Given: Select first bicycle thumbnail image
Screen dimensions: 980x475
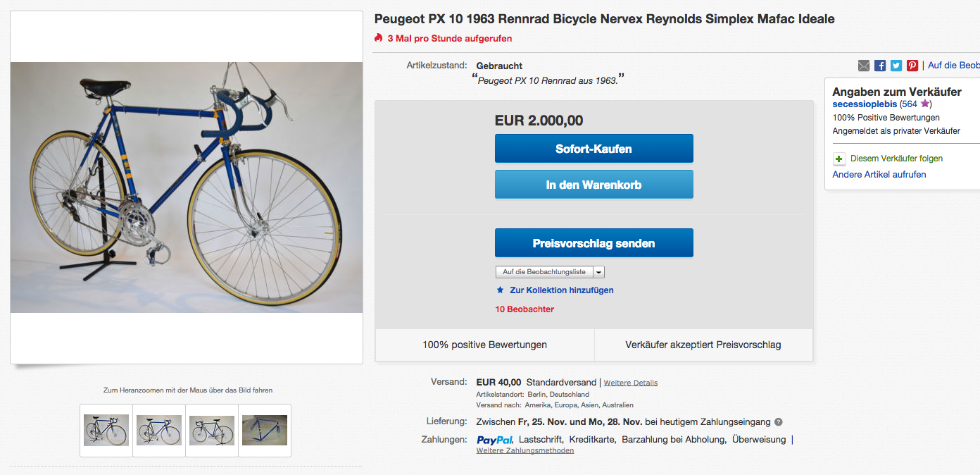Looking at the screenshot, I should coord(106,430).
